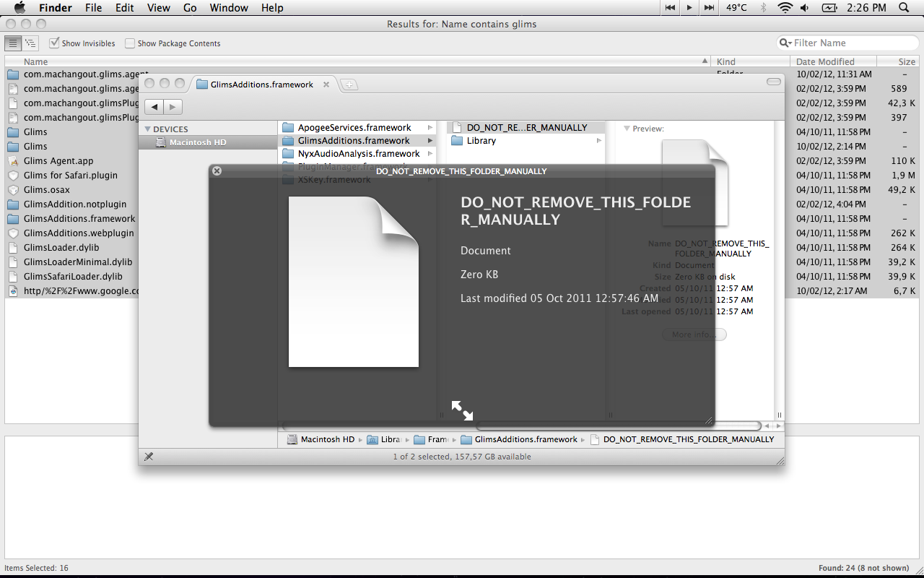Click the Glims for Safari.plugin icon

tap(13, 176)
